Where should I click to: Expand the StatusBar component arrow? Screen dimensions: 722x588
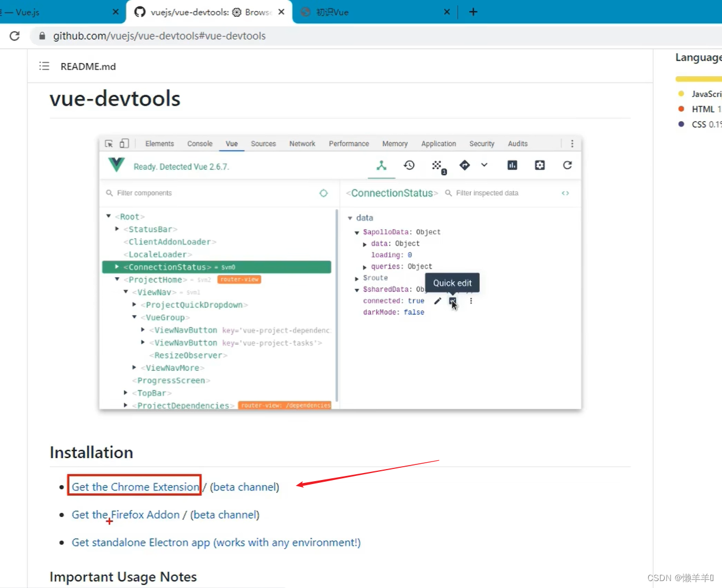tap(117, 229)
